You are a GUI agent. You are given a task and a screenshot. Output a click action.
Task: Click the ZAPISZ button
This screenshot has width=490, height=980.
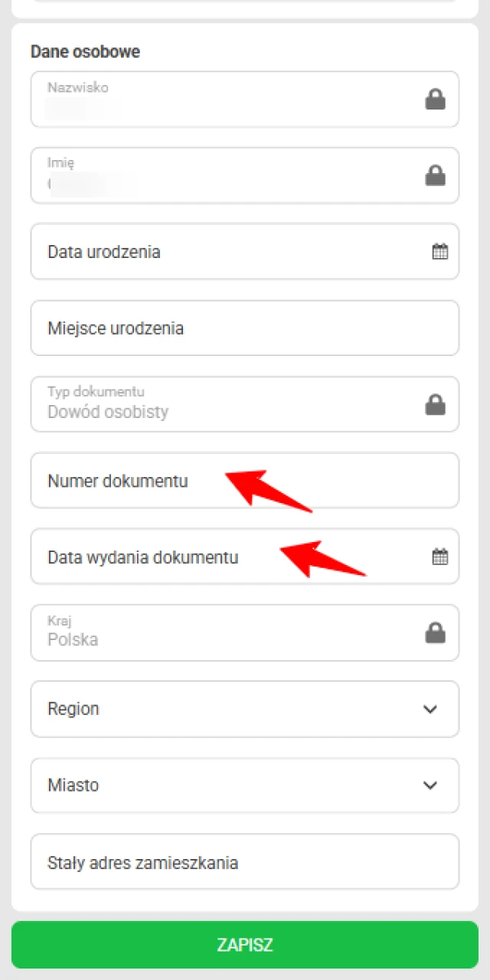tap(245, 945)
